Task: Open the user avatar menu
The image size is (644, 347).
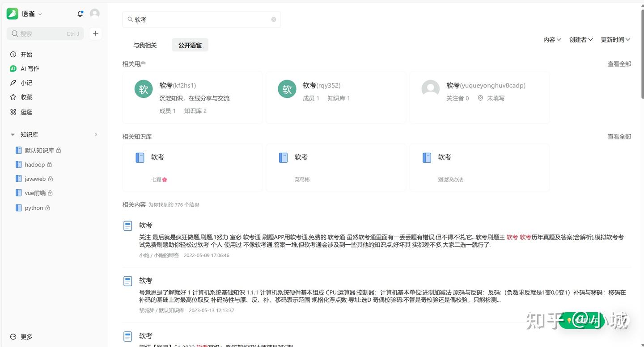Action: 94,13
